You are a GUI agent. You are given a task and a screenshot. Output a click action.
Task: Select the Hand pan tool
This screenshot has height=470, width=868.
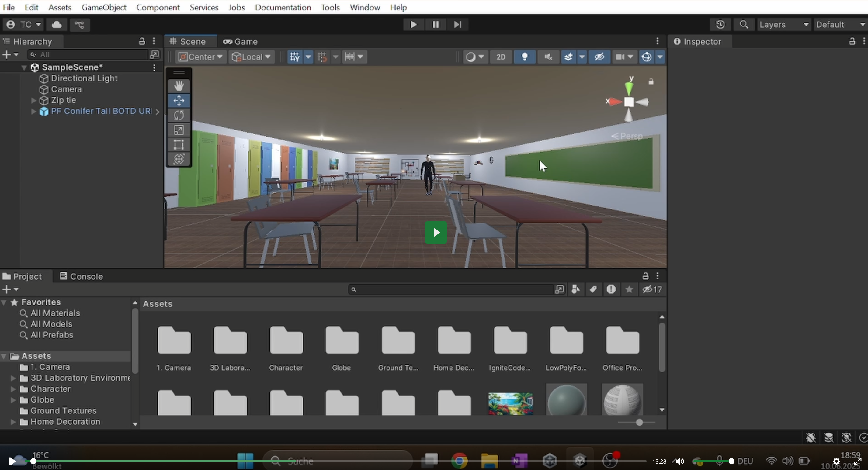pyautogui.click(x=179, y=86)
